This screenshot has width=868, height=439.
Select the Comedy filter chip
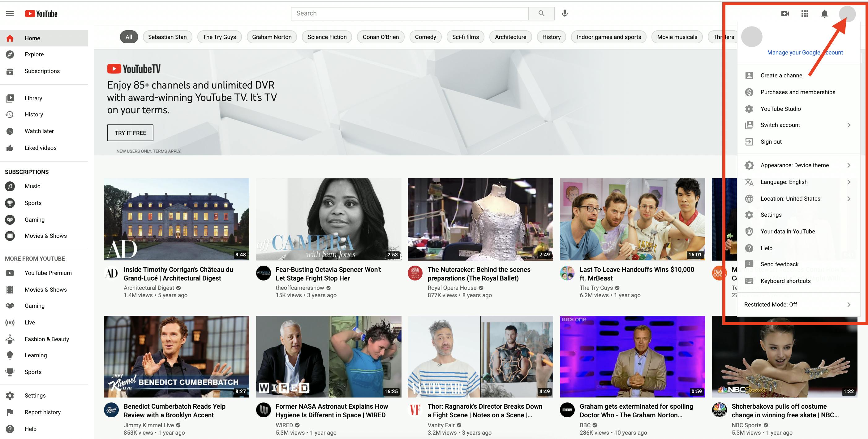425,37
